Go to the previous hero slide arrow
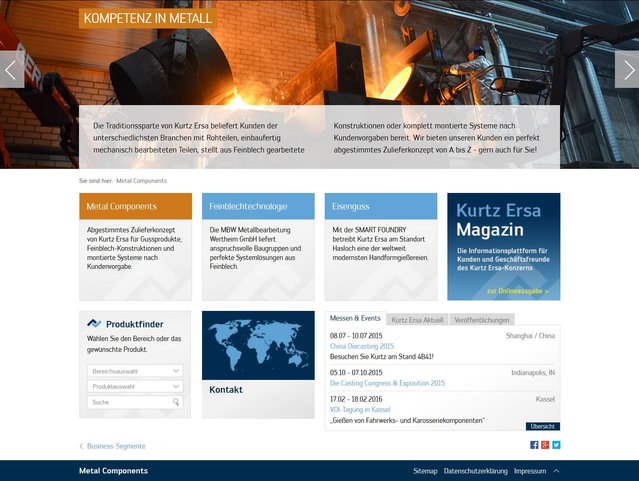This screenshot has height=481, width=639. coord(11,70)
